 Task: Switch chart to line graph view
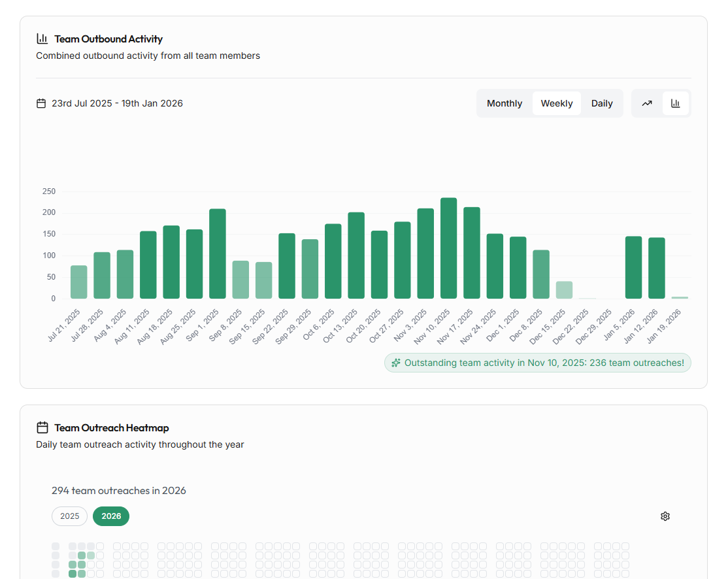tap(647, 103)
